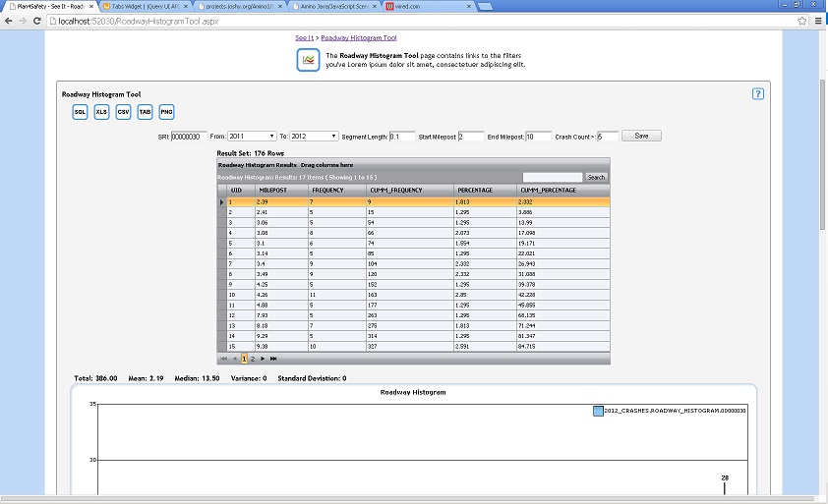Select cumulative frequency cell 314
This screenshot has height=504, width=828.
tap(410, 336)
